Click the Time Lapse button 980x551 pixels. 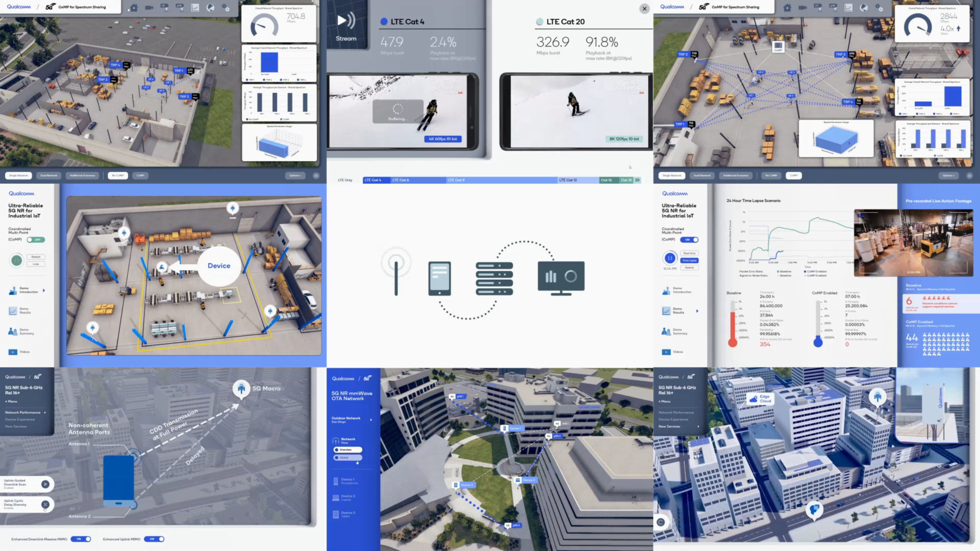click(x=689, y=261)
